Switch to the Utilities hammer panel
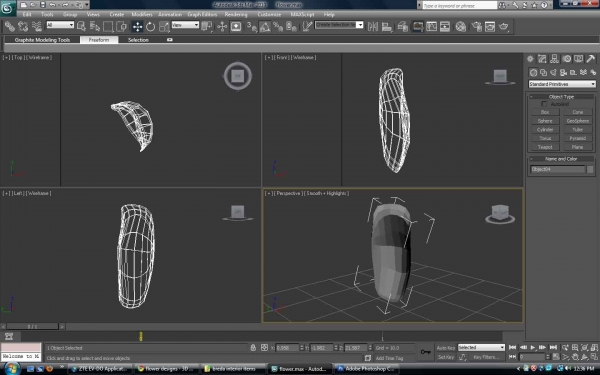Viewport: 600px width, 375px height. tap(590, 59)
